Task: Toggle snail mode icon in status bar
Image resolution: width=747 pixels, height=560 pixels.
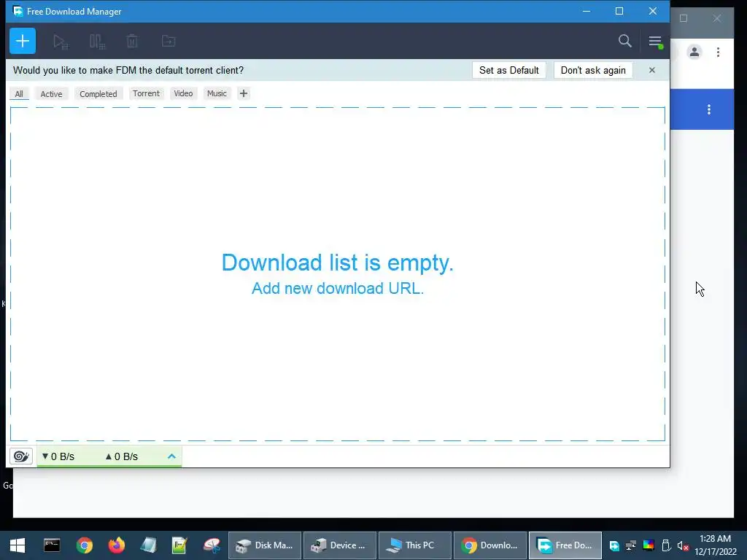Action: [21, 456]
